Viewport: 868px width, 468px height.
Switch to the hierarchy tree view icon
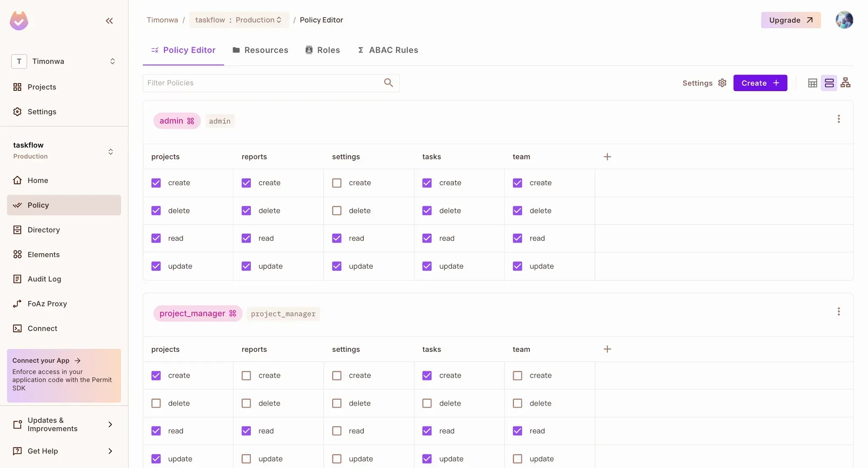coord(846,83)
